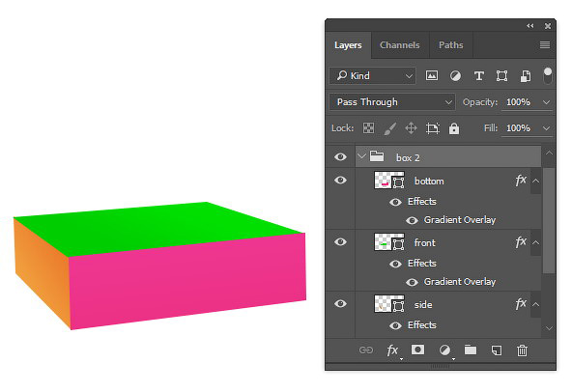This screenshot has width=572, height=392.
Task: Select the bottom layer thumbnail
Action: point(388,181)
